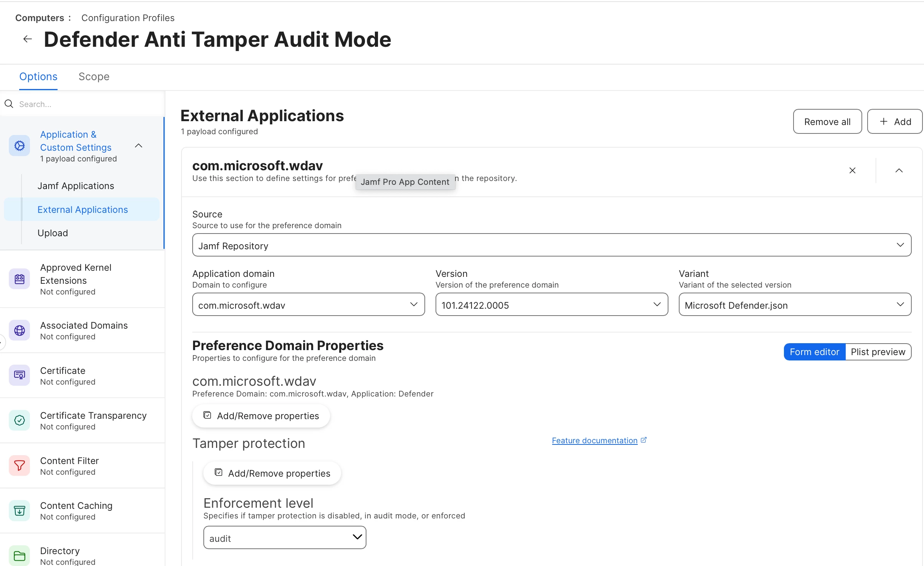Open the Source dropdown showing Jamf Repository
924x566 pixels.
pyautogui.click(x=552, y=245)
